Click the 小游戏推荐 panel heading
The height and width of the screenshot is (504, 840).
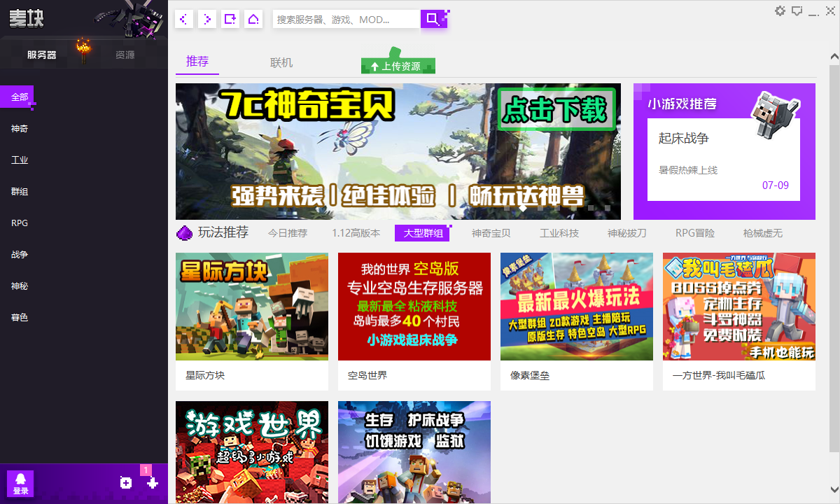(682, 104)
